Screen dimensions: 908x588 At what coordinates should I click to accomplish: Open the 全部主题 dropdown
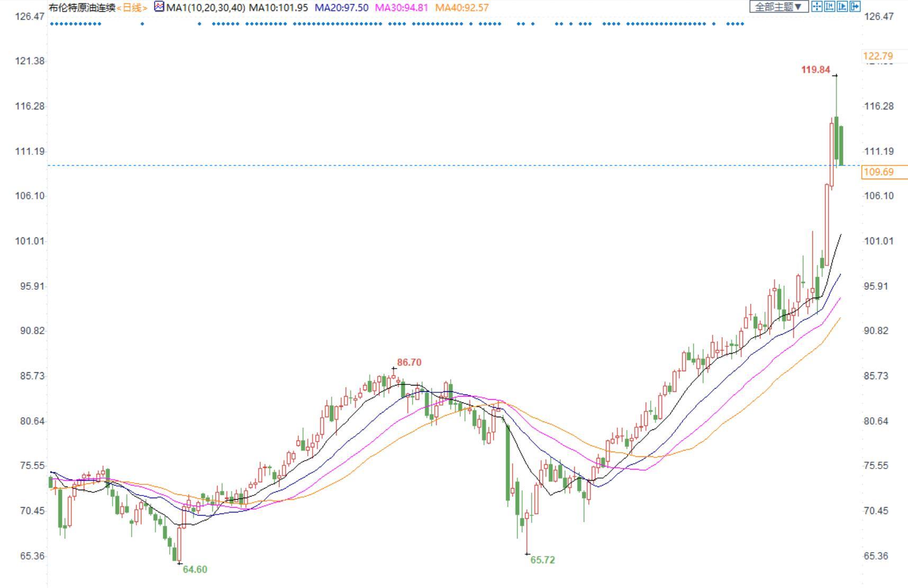click(778, 7)
